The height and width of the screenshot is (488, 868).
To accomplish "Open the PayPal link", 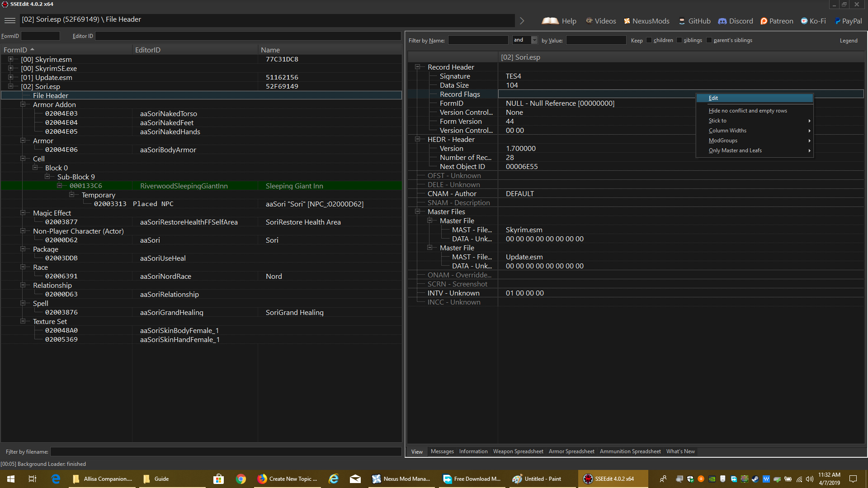I will coord(848,21).
